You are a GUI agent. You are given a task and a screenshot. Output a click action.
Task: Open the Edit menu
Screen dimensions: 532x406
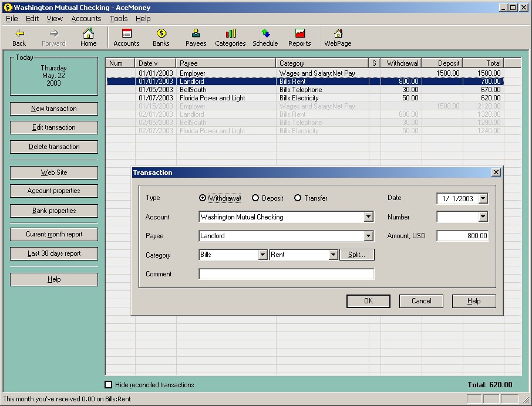pos(32,19)
